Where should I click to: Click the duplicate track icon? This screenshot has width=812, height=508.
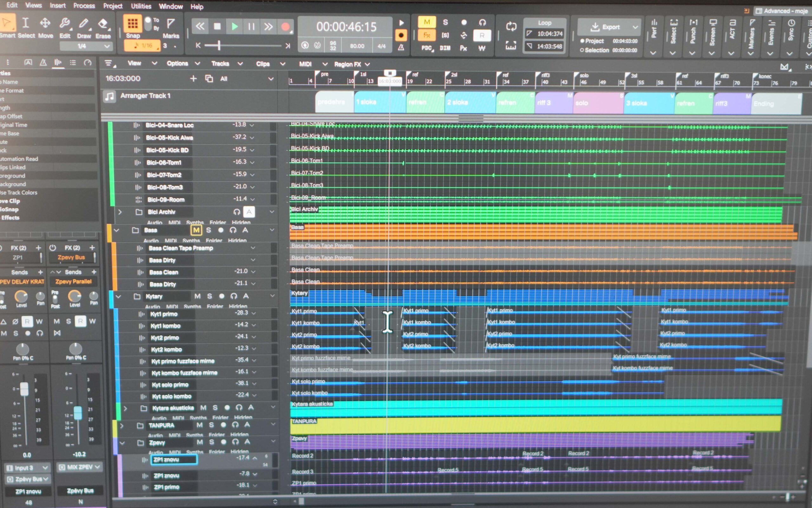click(209, 78)
